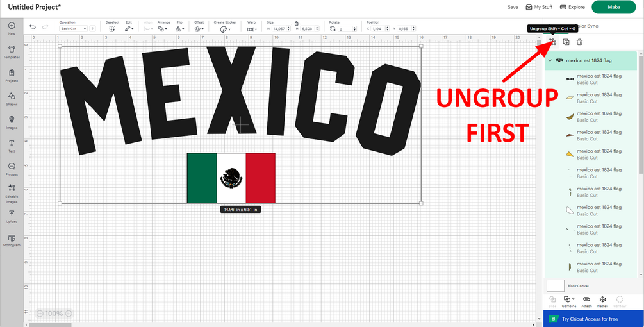Open Editable Images
This screenshot has width=644, height=327.
click(x=12, y=193)
